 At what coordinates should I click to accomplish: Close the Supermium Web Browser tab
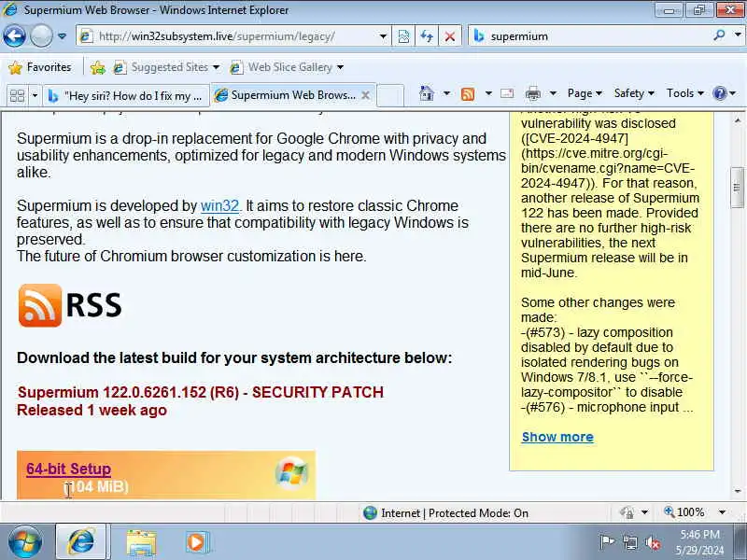tap(365, 95)
